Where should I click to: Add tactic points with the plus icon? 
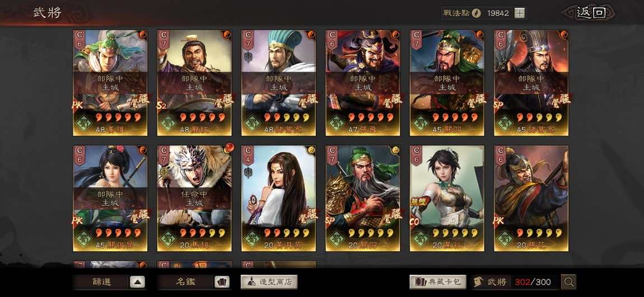coord(520,13)
